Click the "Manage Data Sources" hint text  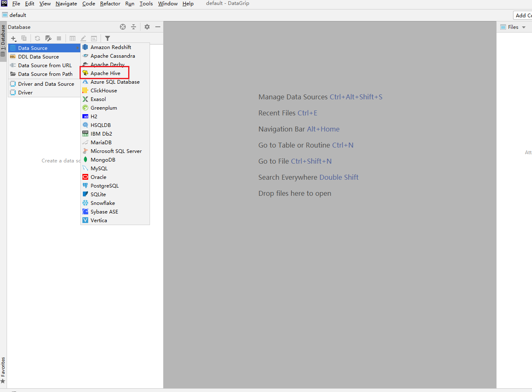(293, 97)
